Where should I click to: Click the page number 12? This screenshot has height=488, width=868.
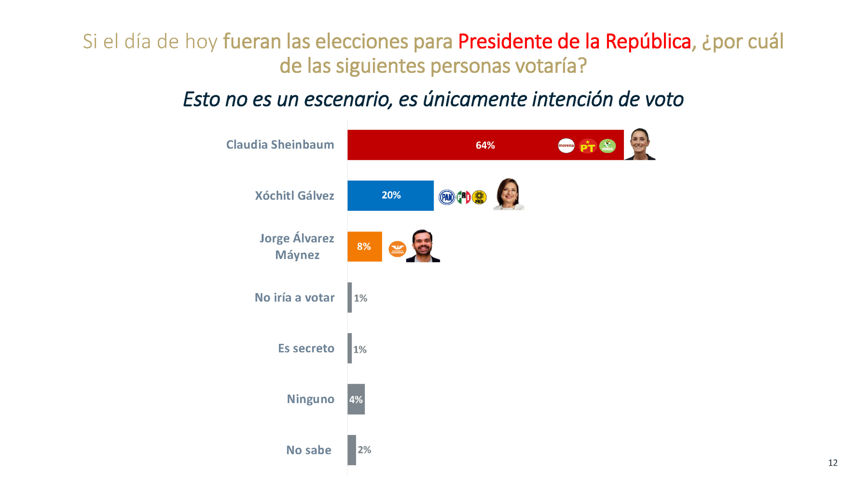click(x=833, y=463)
